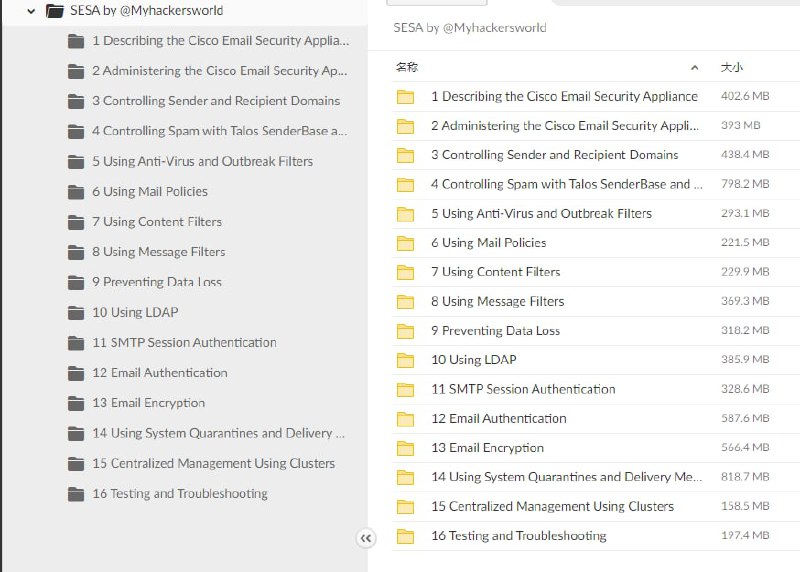Select SESA by @Myhackersworld tree label
This screenshot has width=800, height=572.
[146, 11]
